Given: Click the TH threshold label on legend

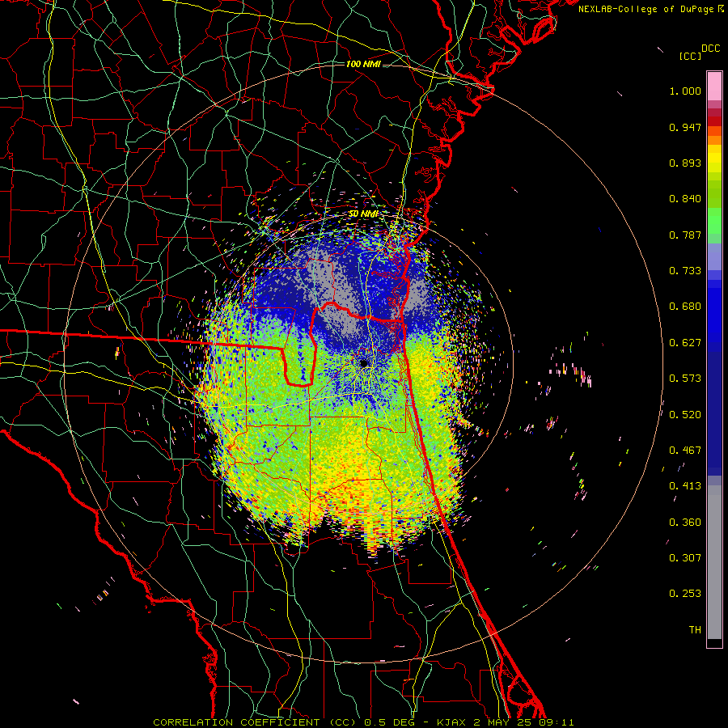Looking at the screenshot, I should [x=695, y=630].
